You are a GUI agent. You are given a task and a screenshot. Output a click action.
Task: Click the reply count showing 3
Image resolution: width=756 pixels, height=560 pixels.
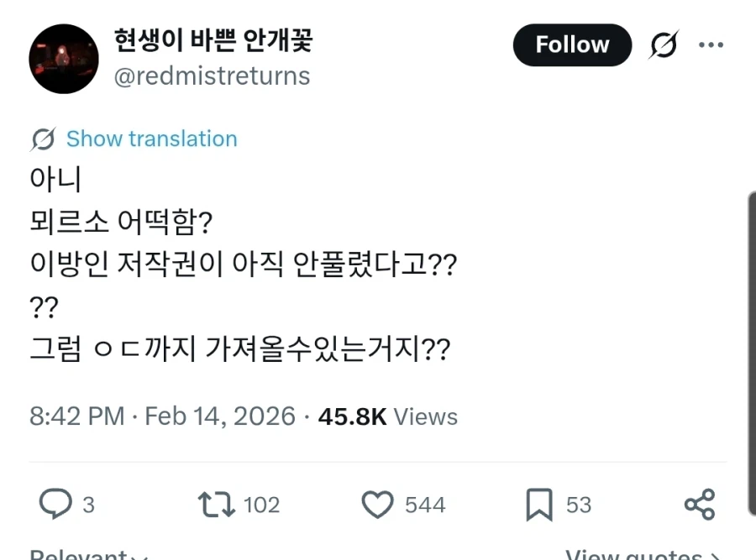[x=88, y=503]
